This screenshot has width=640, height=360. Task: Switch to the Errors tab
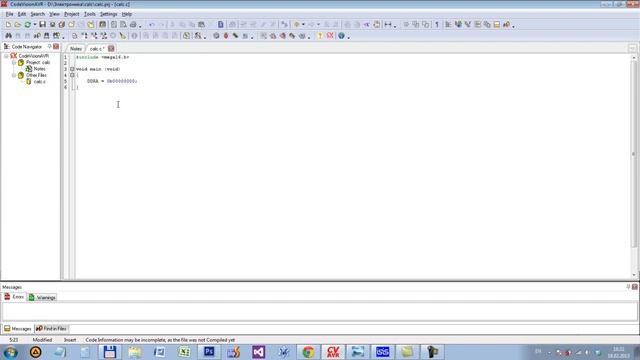coord(14,297)
